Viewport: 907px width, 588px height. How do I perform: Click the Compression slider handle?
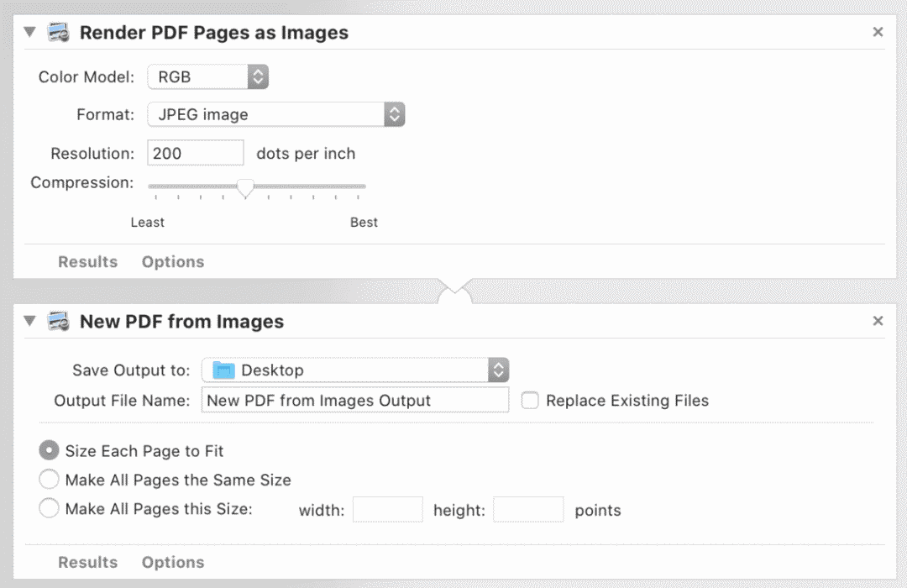click(245, 188)
